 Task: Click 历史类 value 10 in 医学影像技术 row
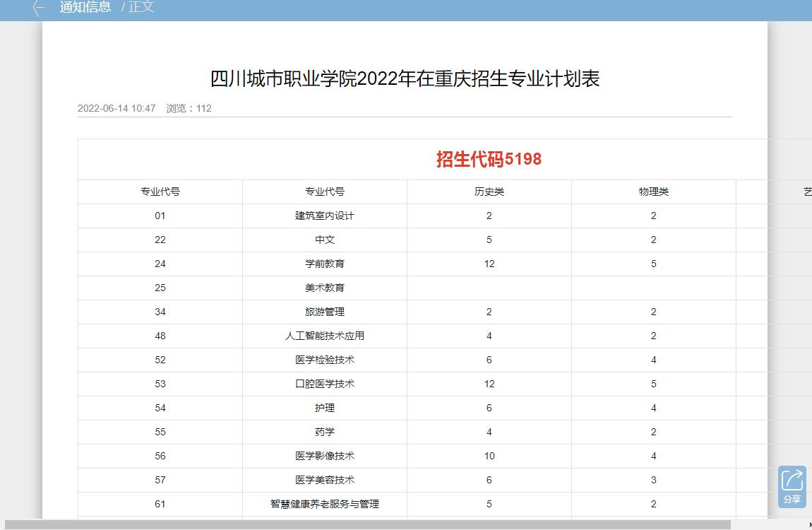pyautogui.click(x=489, y=456)
